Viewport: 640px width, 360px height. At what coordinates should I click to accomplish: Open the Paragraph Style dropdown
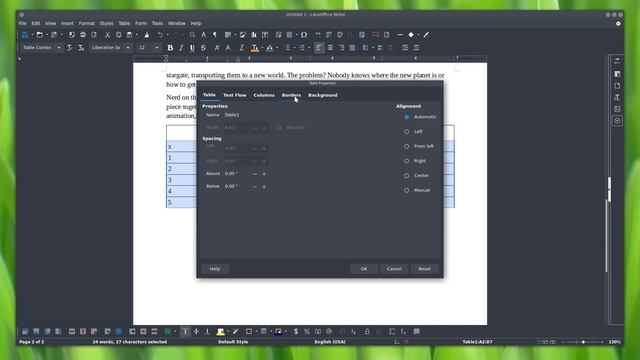[x=59, y=48]
